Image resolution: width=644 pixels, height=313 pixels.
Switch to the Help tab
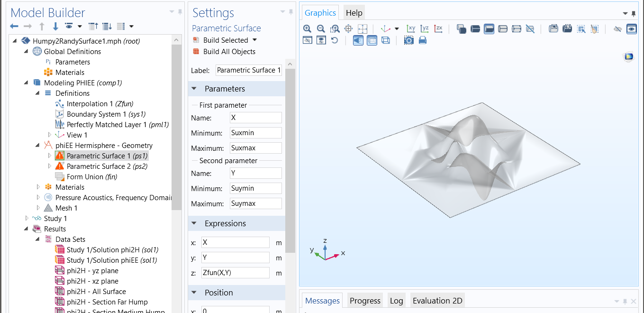tap(354, 13)
